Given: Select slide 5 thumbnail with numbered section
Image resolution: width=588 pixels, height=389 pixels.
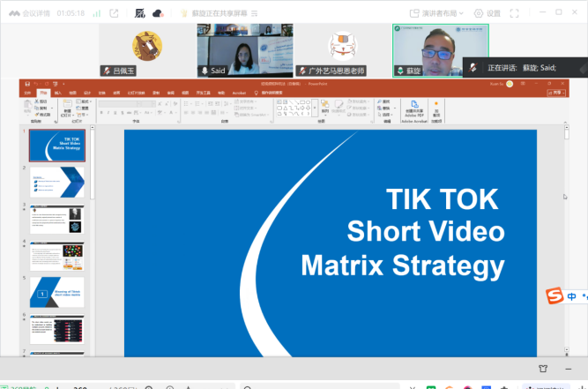Looking at the screenshot, I should [x=57, y=292].
